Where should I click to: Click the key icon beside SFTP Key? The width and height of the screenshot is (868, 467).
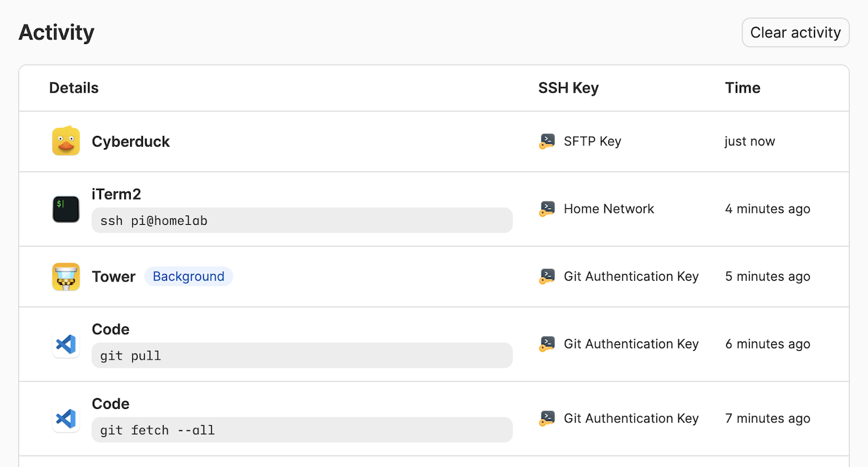click(x=547, y=141)
